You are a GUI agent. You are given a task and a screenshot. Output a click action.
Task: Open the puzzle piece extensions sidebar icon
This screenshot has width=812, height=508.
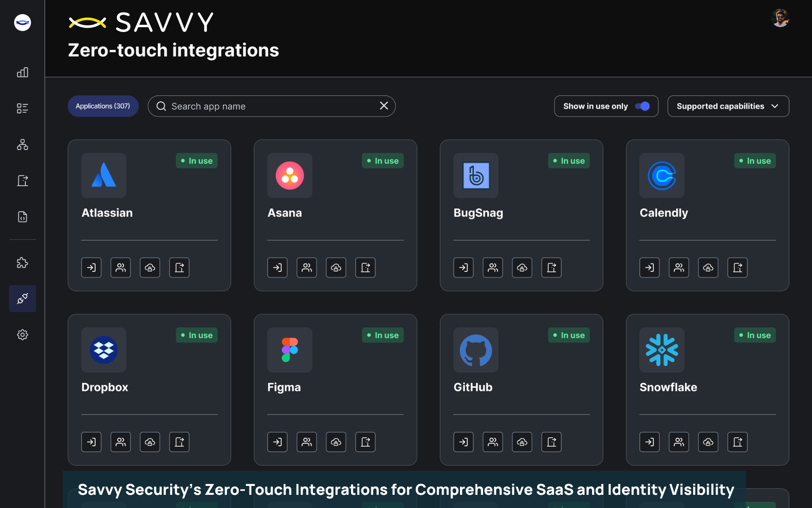coord(23,262)
